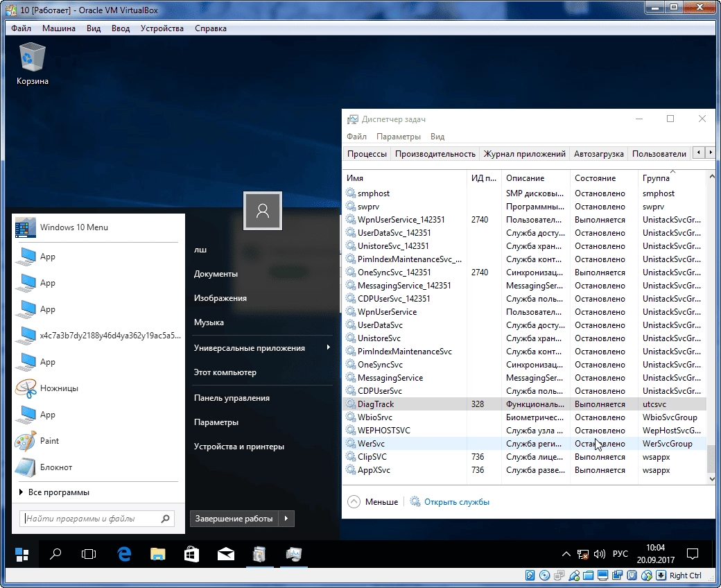Switch to Task Manager taskbar icon
Viewport: 721px width, 588px height.
pyautogui.click(x=293, y=555)
